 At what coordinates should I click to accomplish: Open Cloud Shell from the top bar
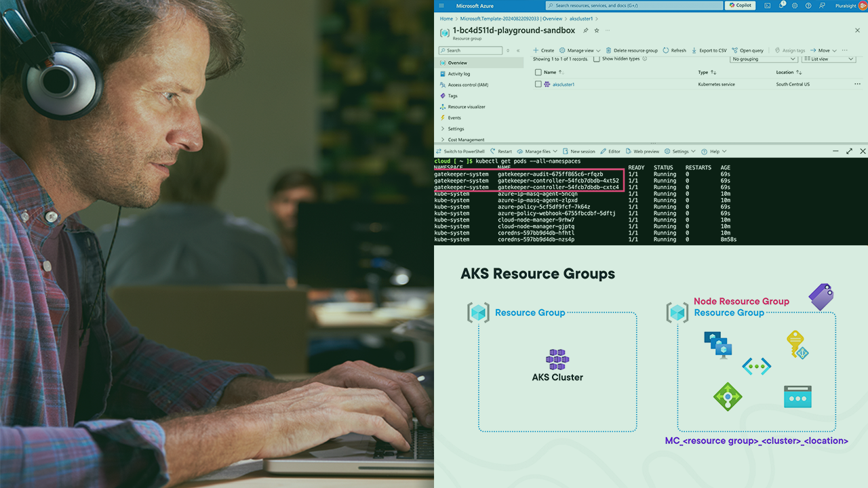click(x=767, y=5)
